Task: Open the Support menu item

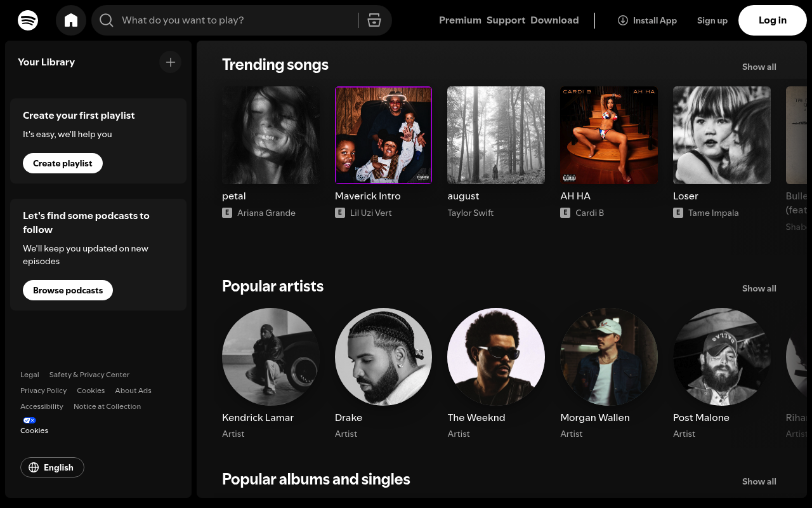Action: [x=506, y=20]
